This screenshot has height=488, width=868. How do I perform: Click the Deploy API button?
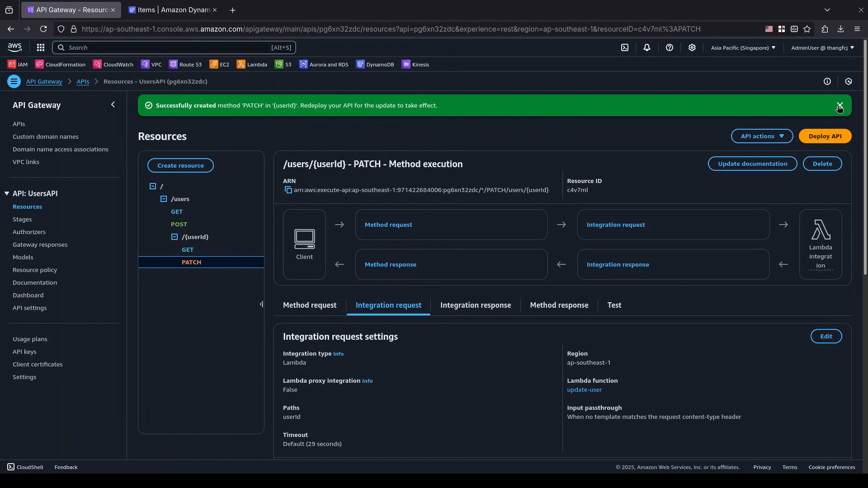pos(825,136)
